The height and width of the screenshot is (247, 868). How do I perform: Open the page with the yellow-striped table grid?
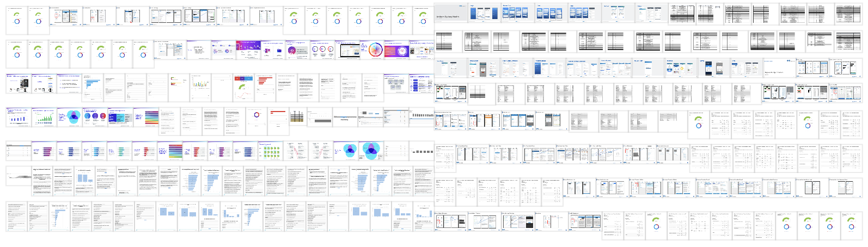[297, 117]
